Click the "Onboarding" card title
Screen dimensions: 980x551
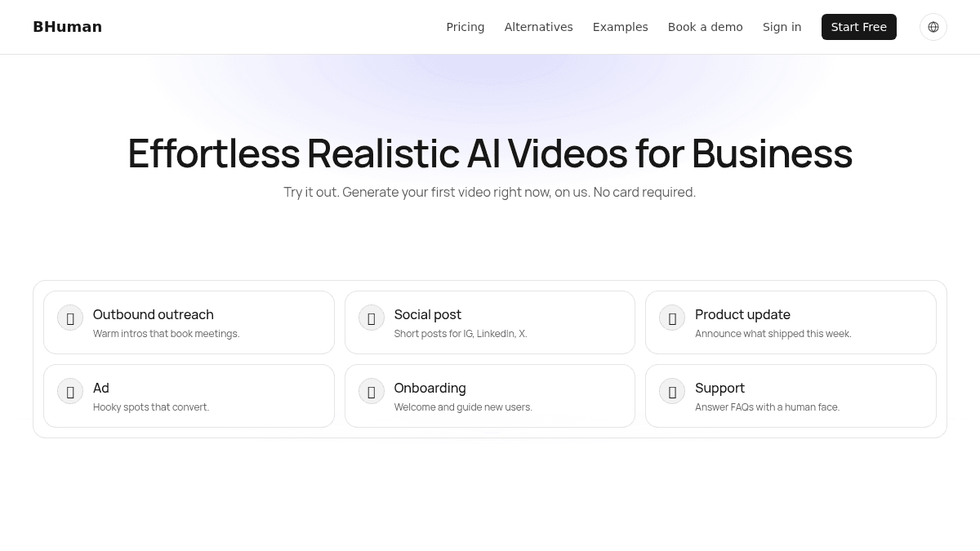pyautogui.click(x=430, y=388)
